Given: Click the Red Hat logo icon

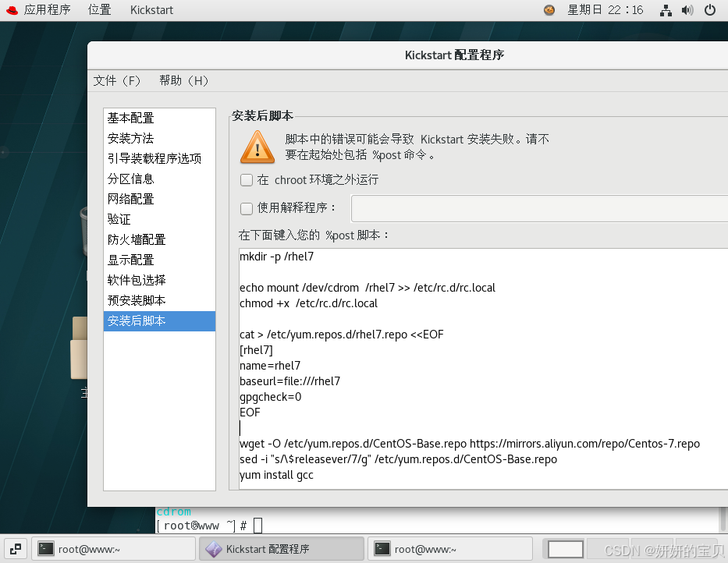Looking at the screenshot, I should (12, 10).
